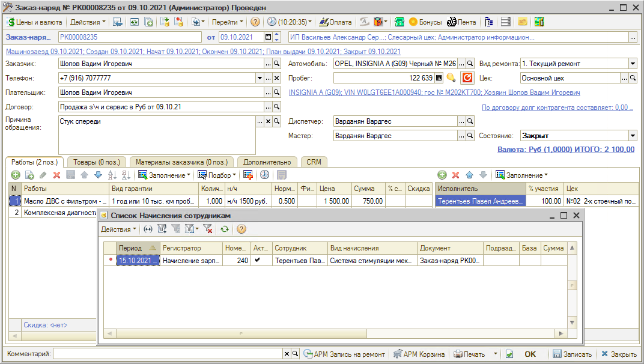
Task: Click horizontal scrollbar in Начисления list
Action: tap(335, 334)
